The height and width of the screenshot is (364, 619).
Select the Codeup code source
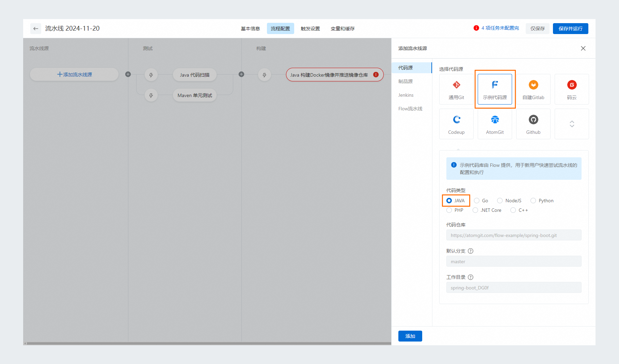[456, 124]
